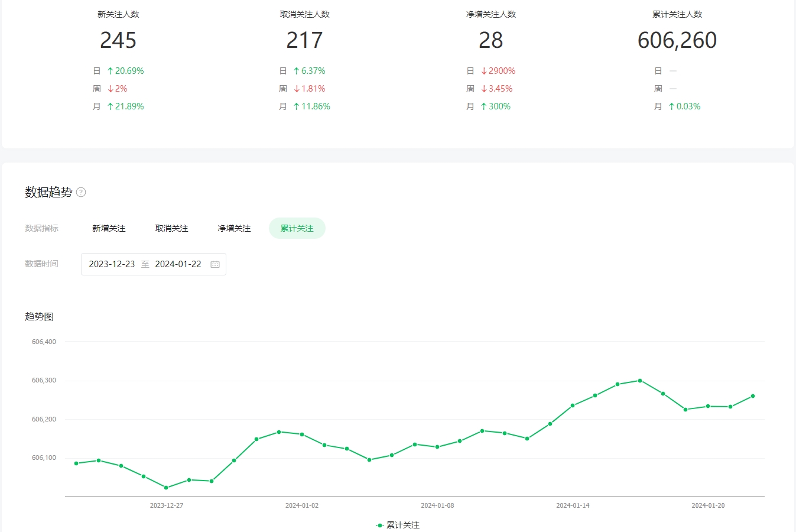Click the last data point on the chart

pos(753,396)
